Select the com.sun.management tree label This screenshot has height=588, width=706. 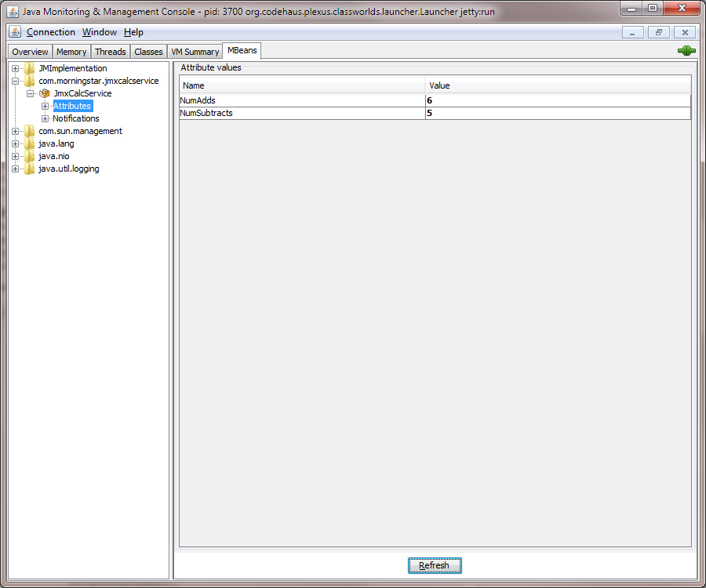[80, 132]
